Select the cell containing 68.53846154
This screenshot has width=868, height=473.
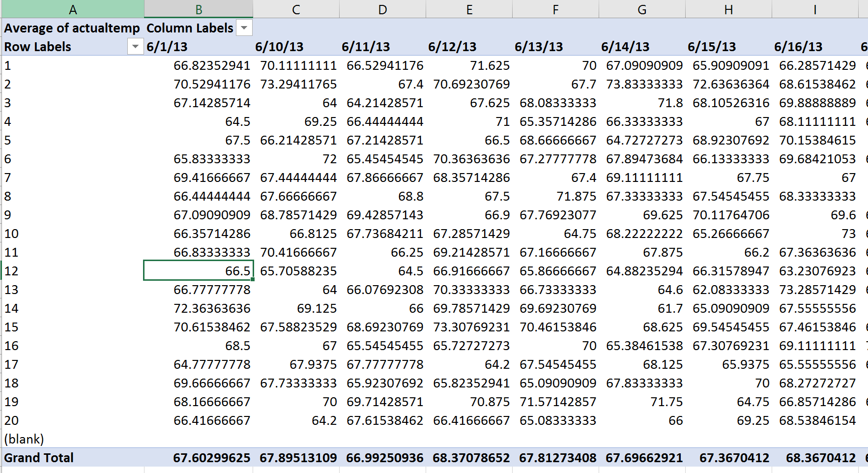[815, 420]
